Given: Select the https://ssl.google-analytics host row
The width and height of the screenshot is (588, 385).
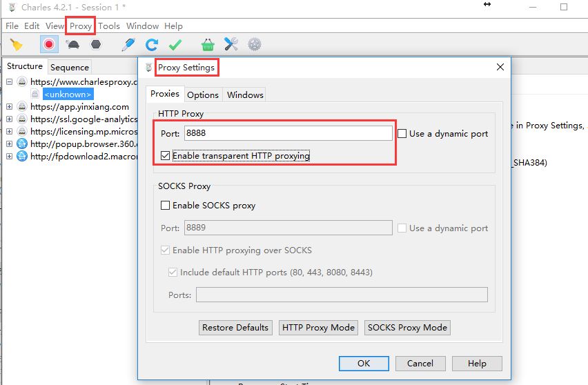Looking at the screenshot, I should coord(84,119).
